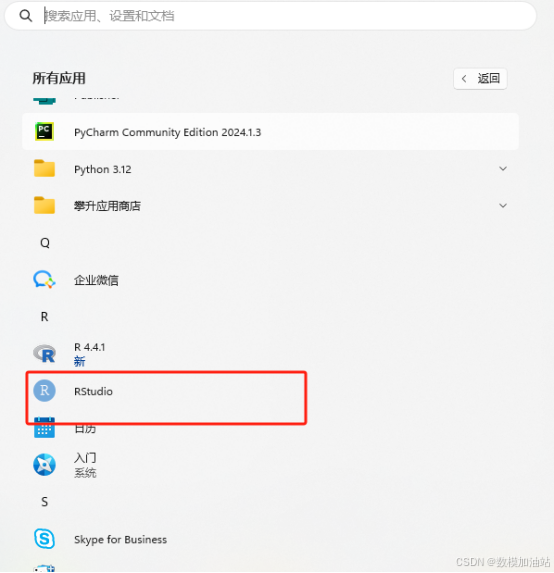Jump to letter index S header
554x573 pixels.
tap(44, 502)
